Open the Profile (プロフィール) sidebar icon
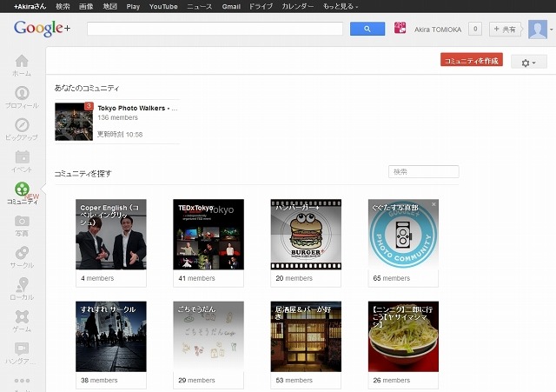 coord(22,93)
